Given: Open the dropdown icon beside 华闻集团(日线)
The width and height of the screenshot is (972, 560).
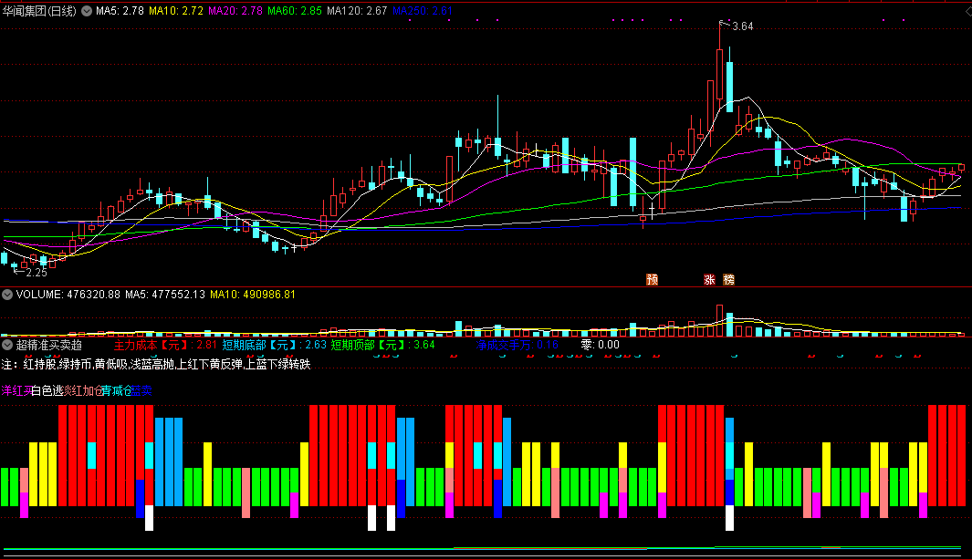Looking at the screenshot, I should [87, 11].
